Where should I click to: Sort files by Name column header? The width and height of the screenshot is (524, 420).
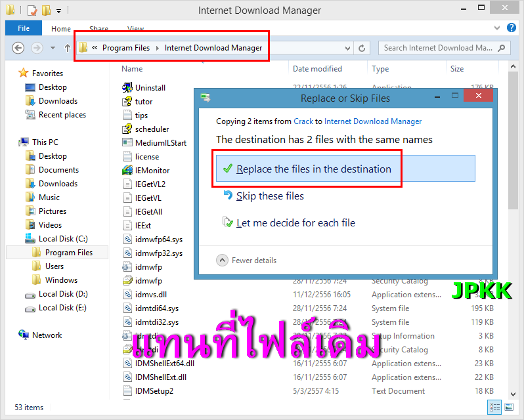[132, 69]
